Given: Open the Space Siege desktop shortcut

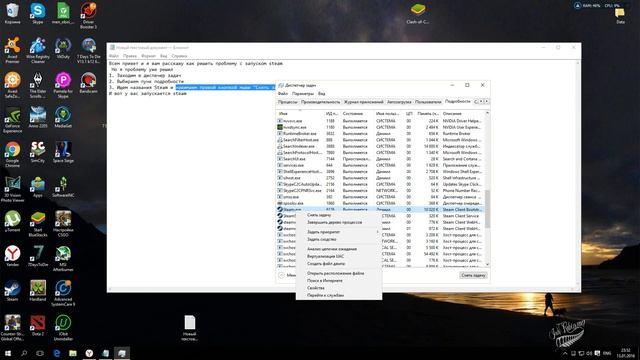Looking at the screenshot, I should click(63, 153).
